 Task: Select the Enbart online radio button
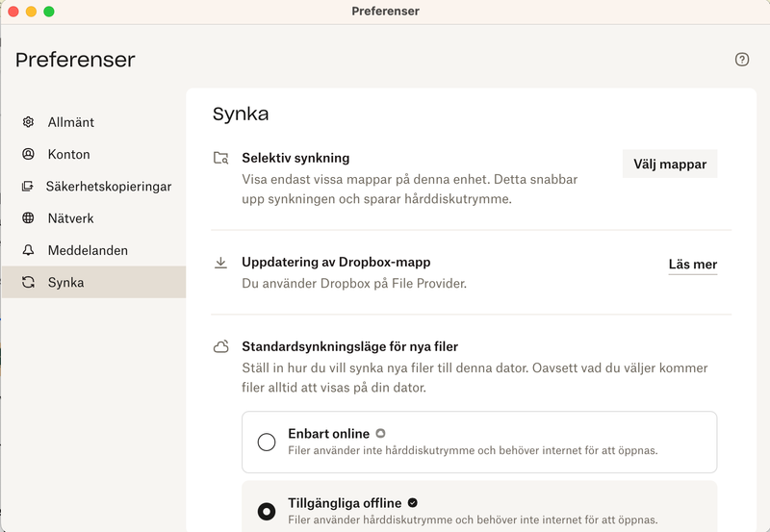click(267, 443)
